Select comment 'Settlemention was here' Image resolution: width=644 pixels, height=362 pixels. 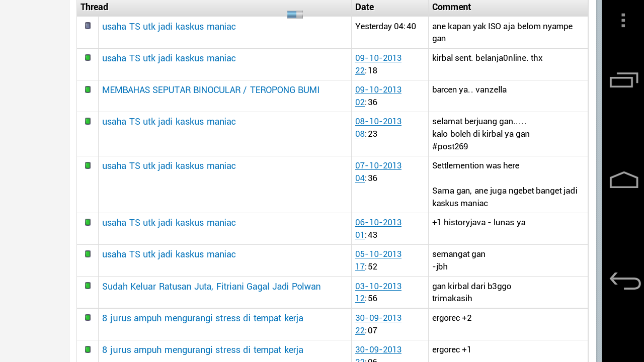[x=476, y=166]
